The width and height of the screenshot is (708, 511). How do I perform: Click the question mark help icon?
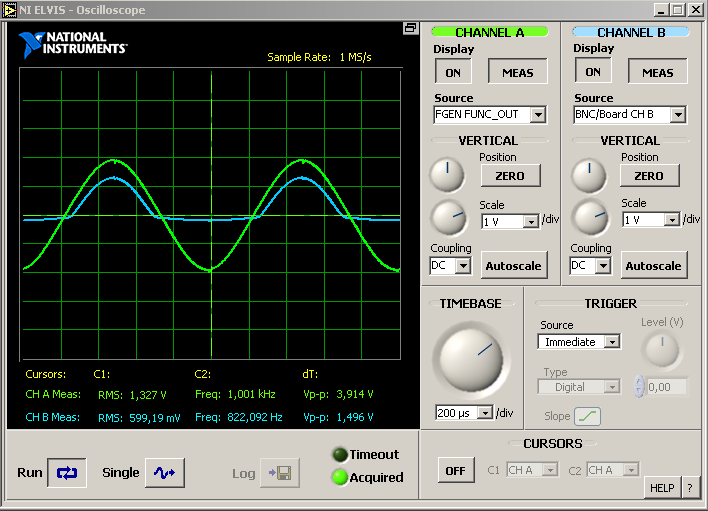pyautogui.click(x=690, y=488)
